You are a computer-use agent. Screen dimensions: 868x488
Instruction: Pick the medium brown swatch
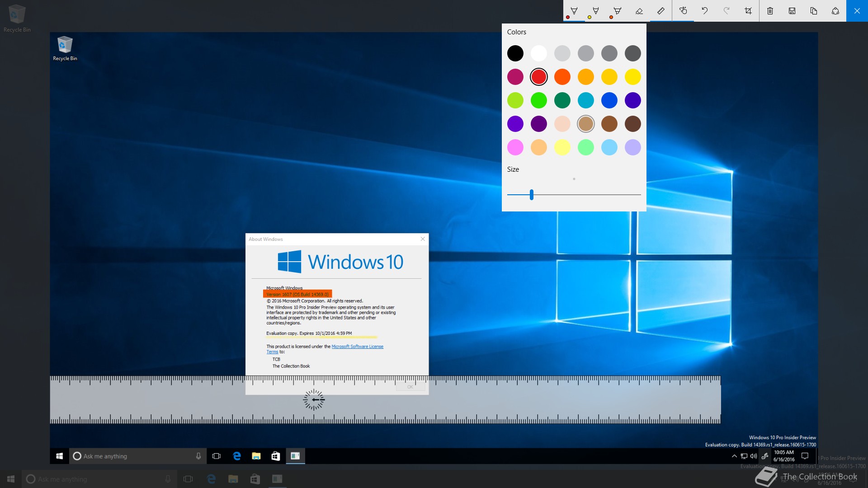(609, 124)
